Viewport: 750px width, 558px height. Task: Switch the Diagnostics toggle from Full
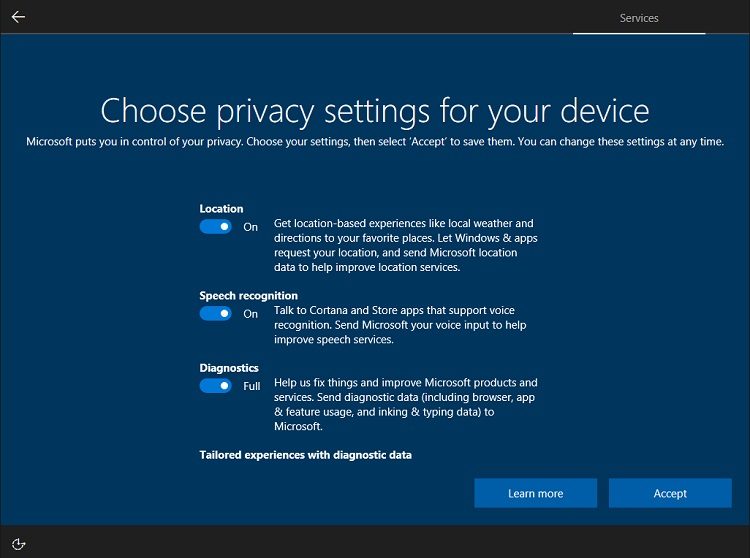(x=215, y=386)
